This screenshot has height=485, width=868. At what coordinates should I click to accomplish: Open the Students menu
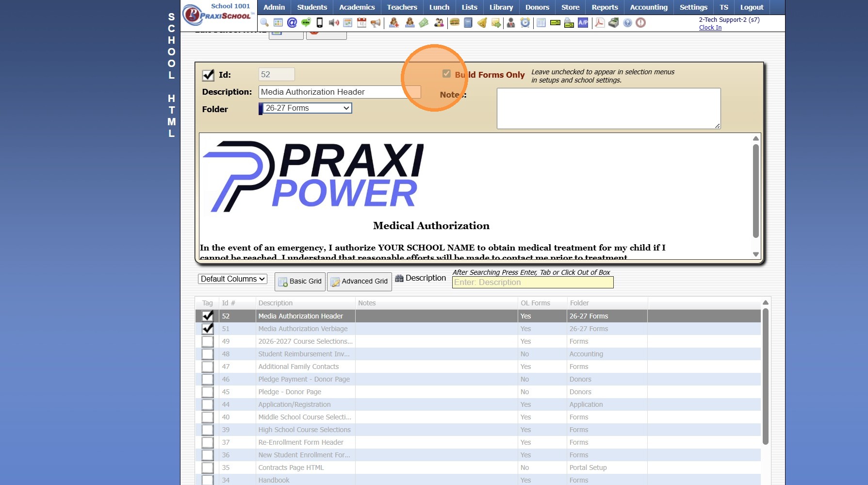click(312, 7)
